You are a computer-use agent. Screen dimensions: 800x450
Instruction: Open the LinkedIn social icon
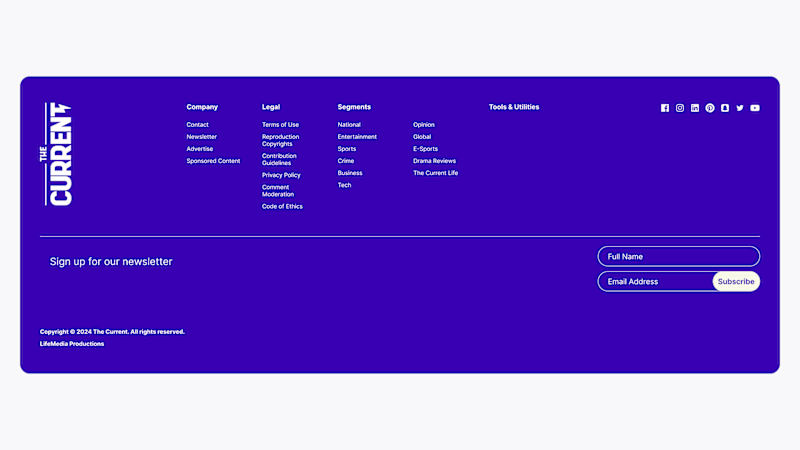click(695, 108)
